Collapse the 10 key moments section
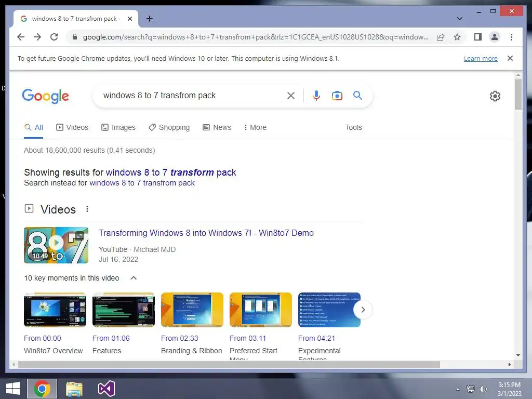The height and width of the screenshot is (399, 532). tap(134, 278)
